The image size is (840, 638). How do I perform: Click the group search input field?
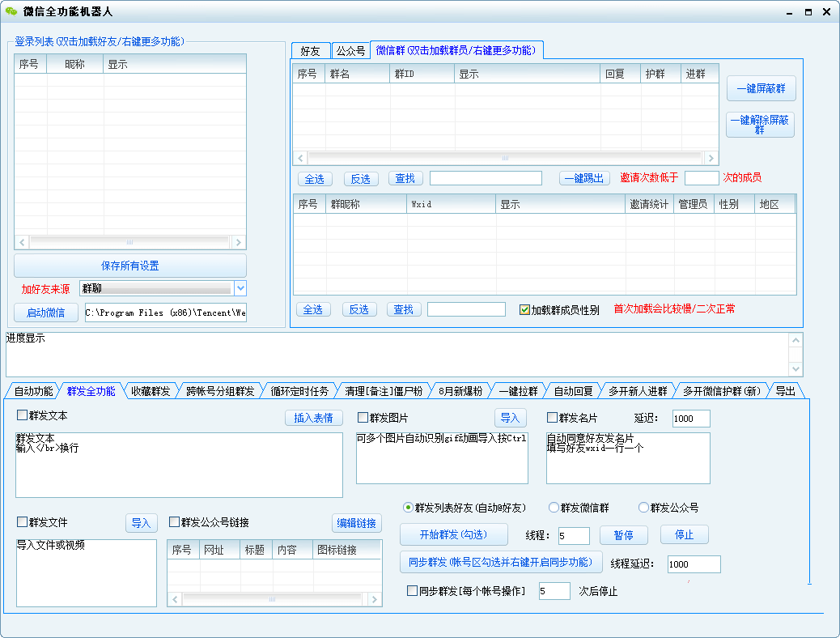pos(486,178)
